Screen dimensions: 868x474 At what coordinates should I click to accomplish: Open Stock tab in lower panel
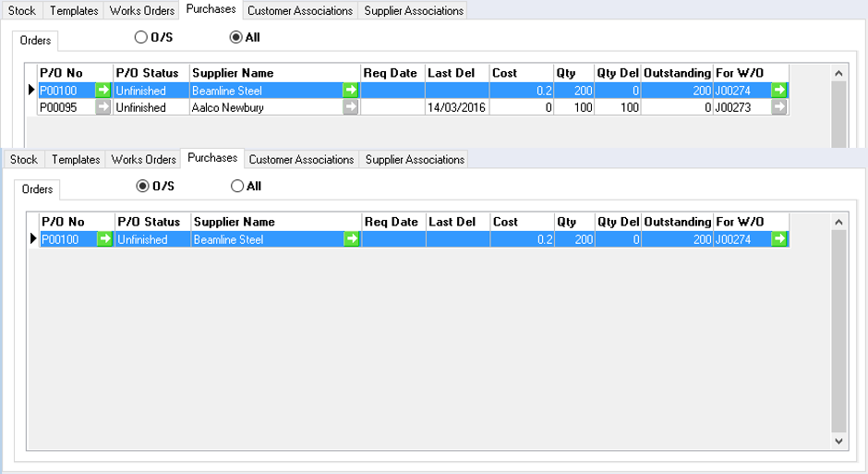[x=24, y=160]
